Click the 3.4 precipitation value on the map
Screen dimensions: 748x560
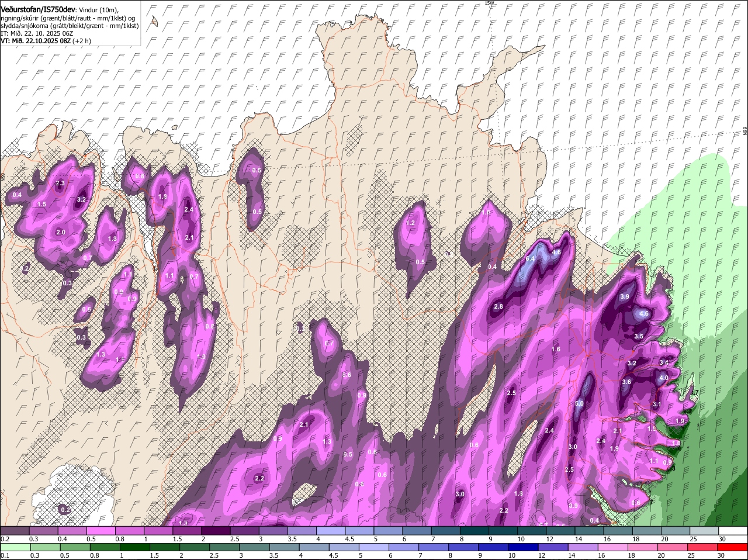(663, 363)
